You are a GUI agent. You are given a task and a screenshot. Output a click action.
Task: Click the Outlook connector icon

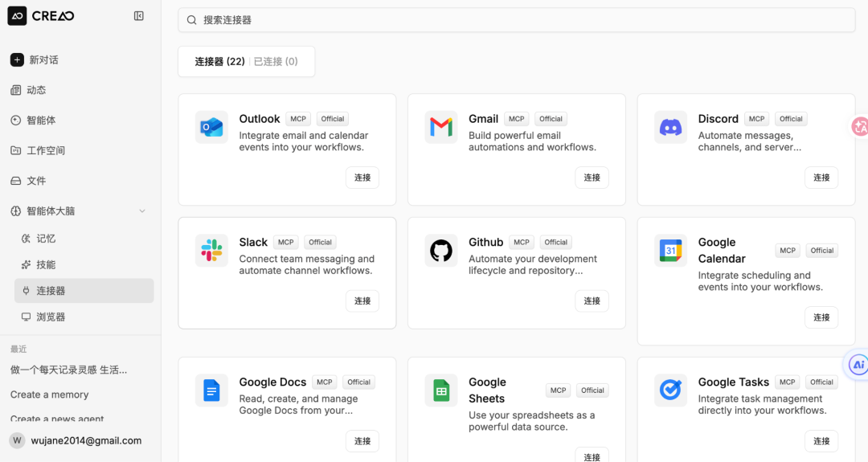click(211, 127)
